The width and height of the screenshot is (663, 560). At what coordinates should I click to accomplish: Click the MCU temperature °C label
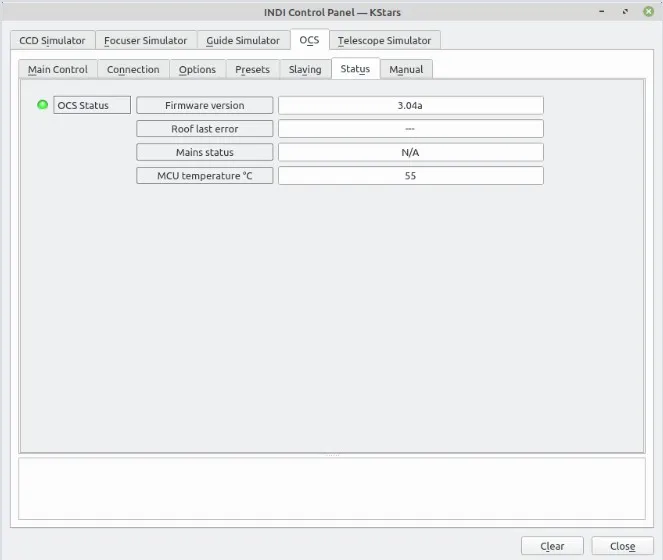click(x=205, y=176)
